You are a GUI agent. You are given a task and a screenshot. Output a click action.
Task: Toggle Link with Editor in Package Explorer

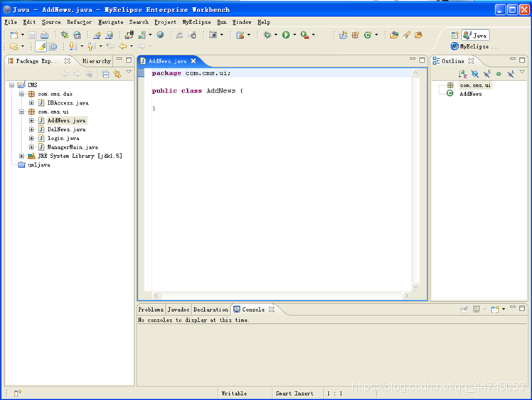117,74
